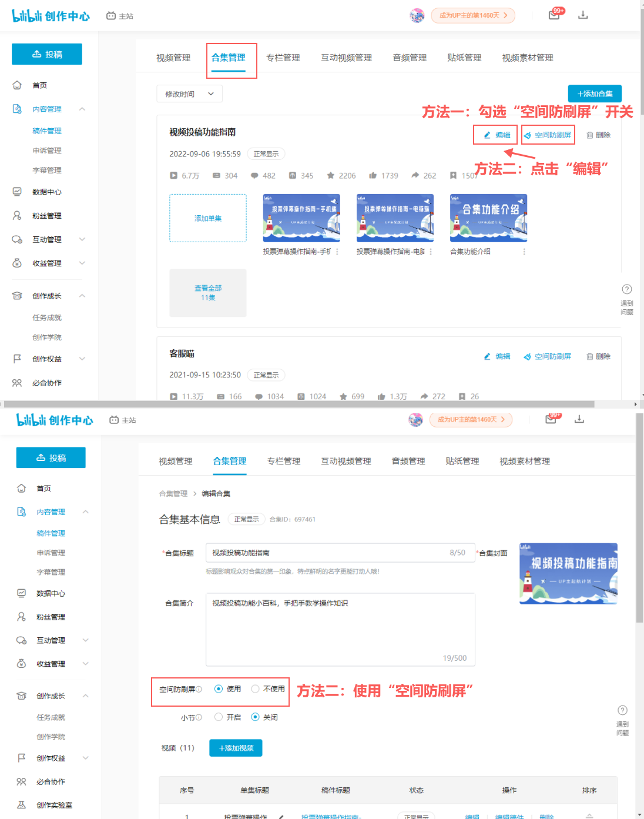This screenshot has height=819, width=644.
Task: Click the 合集标题 input field
Action: pyautogui.click(x=340, y=553)
